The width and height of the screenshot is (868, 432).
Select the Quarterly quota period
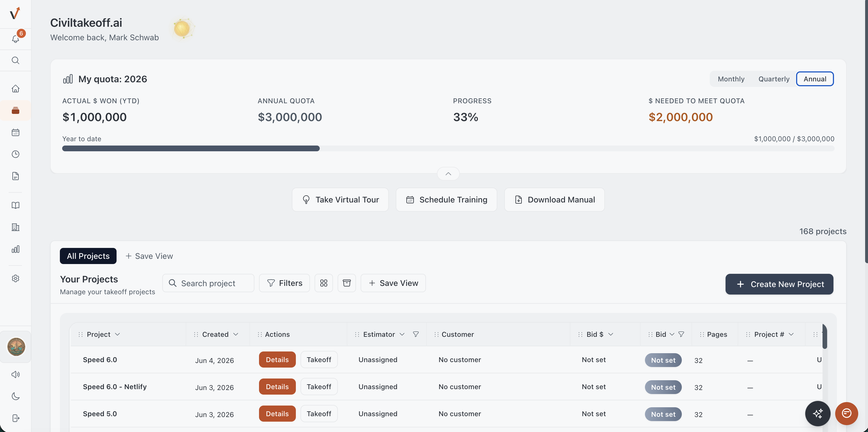(x=774, y=79)
